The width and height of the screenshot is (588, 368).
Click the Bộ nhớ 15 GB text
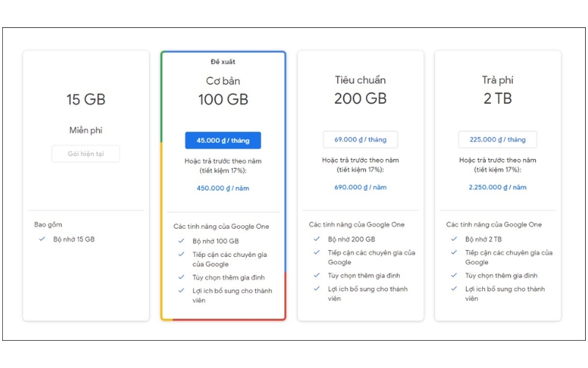tap(74, 239)
